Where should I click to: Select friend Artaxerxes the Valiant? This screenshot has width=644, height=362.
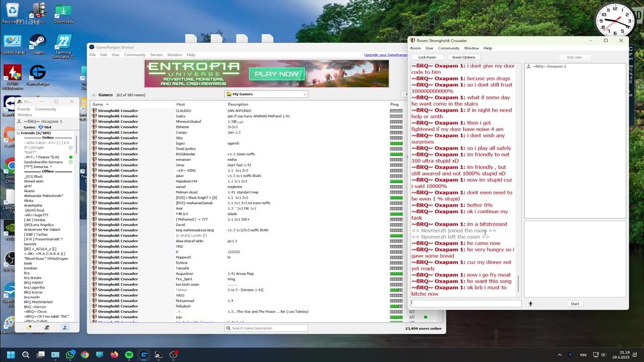pos(42,229)
